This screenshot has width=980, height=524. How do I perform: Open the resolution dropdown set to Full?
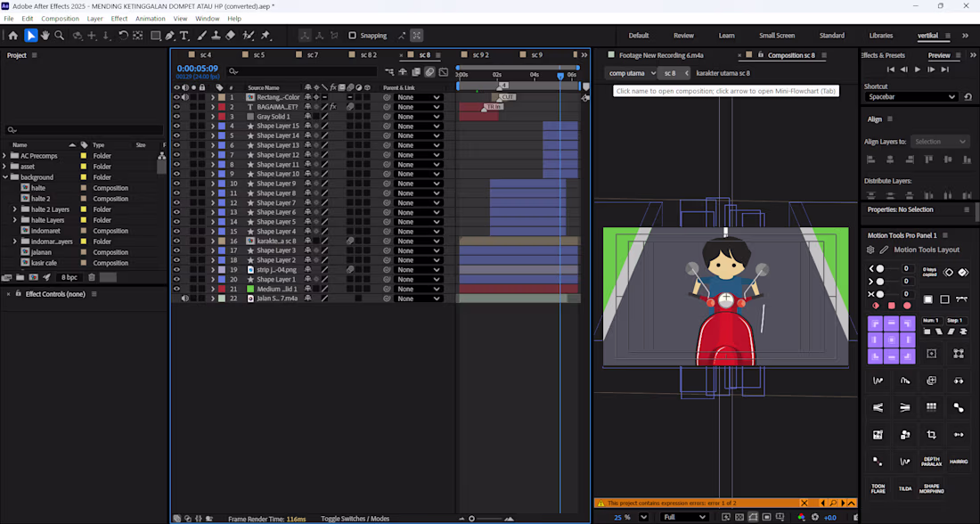(684, 517)
